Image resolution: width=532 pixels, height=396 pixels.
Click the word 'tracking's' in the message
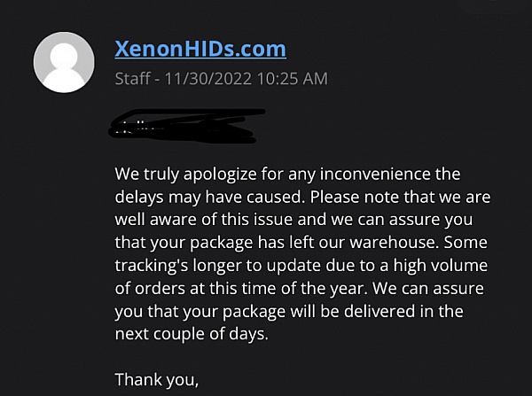click(x=152, y=266)
